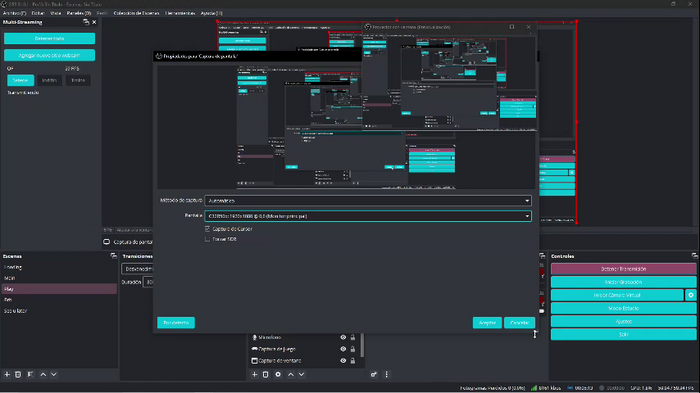Image resolution: width=700 pixels, height=393 pixels.
Task: Open virtual camera settings gear icon
Action: [691, 295]
